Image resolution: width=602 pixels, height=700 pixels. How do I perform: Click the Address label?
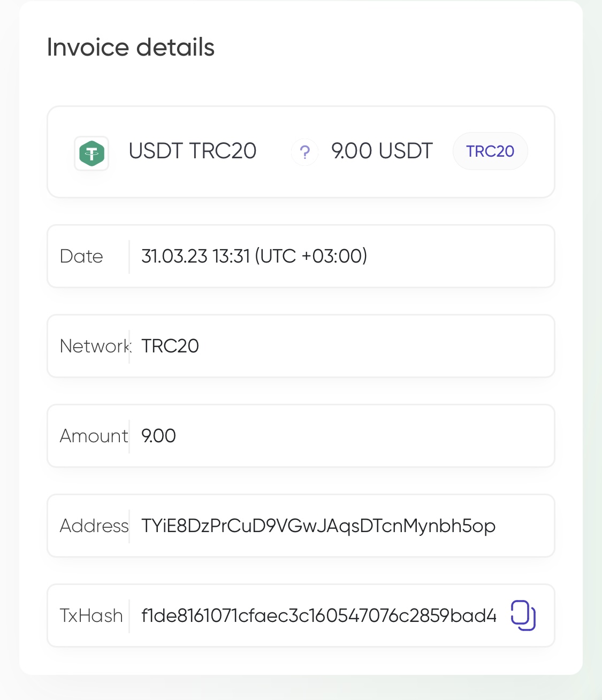(94, 526)
